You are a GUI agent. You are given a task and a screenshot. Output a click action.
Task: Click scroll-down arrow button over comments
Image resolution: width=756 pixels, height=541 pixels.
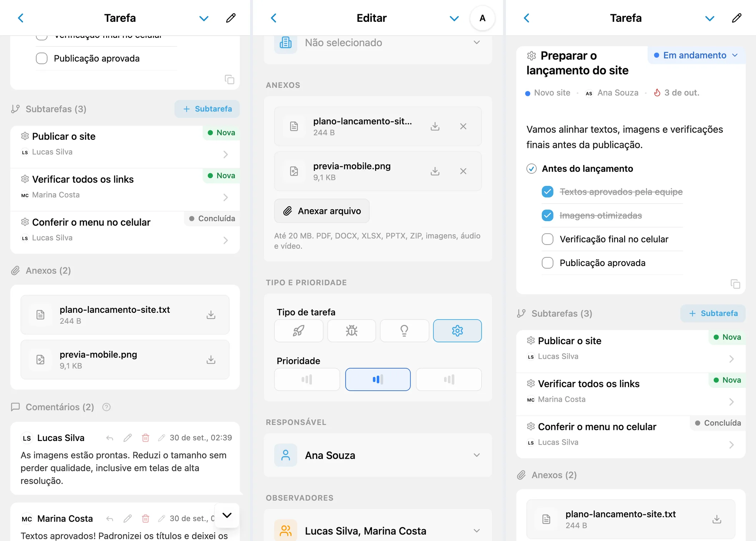pos(227,515)
